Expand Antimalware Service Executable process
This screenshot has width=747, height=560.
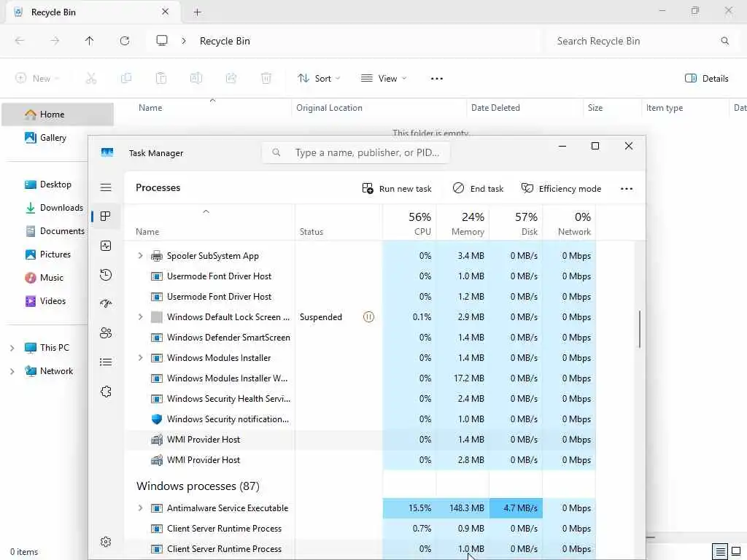click(140, 508)
